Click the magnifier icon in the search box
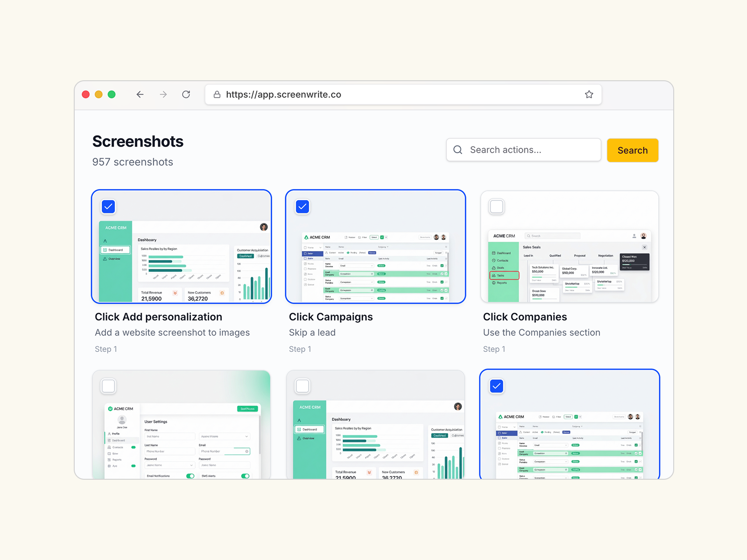This screenshot has width=747, height=560. [458, 150]
